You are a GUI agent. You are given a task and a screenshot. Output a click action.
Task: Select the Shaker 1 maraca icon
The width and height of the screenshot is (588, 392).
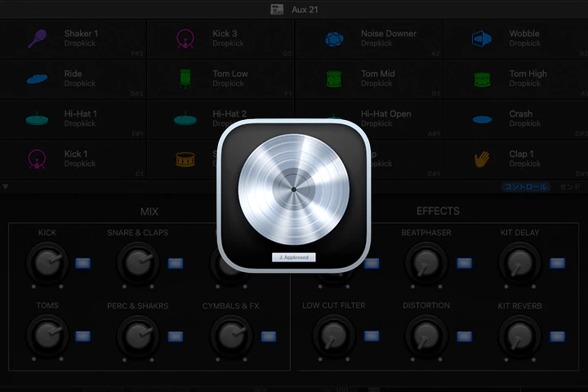pyautogui.click(x=37, y=38)
